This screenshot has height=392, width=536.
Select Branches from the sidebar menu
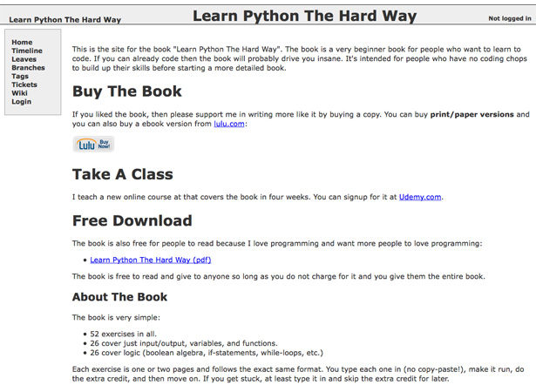coord(29,68)
